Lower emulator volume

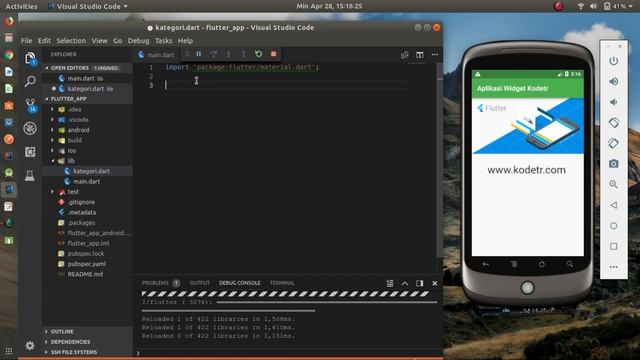click(x=613, y=102)
